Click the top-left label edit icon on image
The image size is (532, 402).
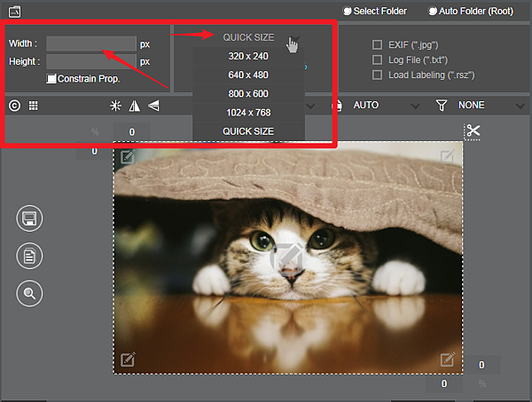pos(128,156)
